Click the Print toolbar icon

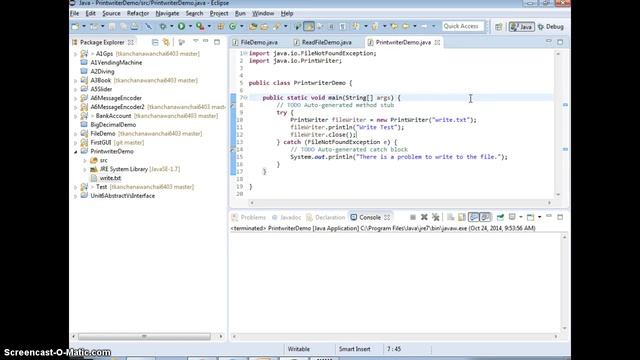134,27
